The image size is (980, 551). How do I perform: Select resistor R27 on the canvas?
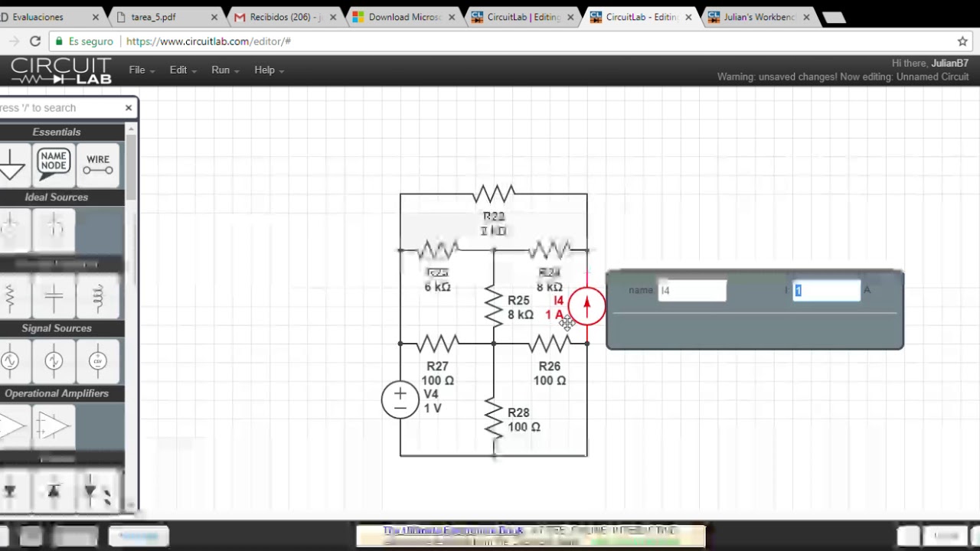coord(438,344)
